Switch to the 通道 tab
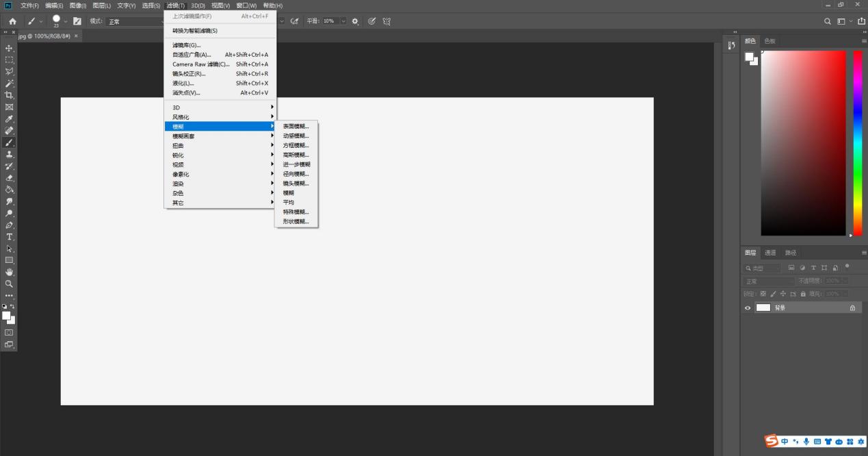Screen dimensions: 868x456 click(x=770, y=253)
